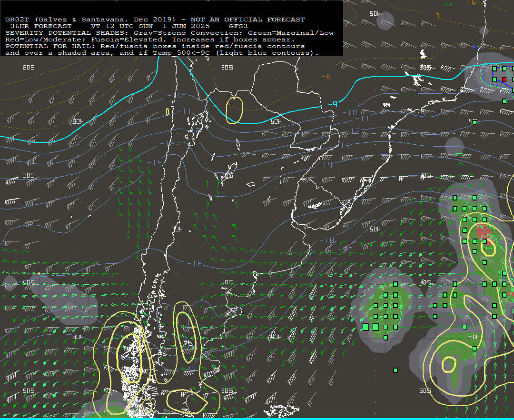This screenshot has width=514, height=420.
Task: Click the isolated green box below the 40S cluster
Action: point(395,370)
